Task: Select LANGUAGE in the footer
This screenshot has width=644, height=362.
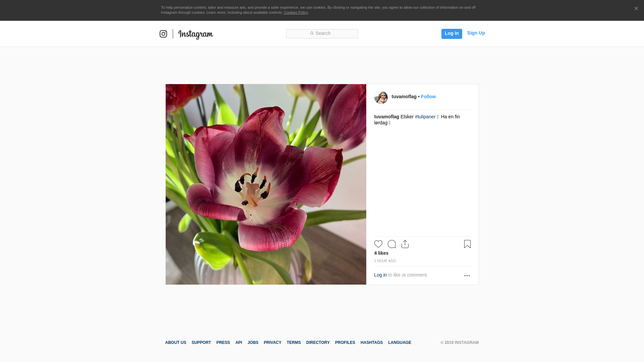Action: click(399, 343)
